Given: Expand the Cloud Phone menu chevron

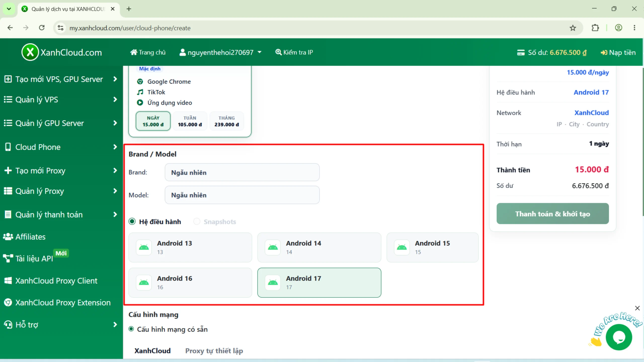Looking at the screenshot, I should click(115, 147).
